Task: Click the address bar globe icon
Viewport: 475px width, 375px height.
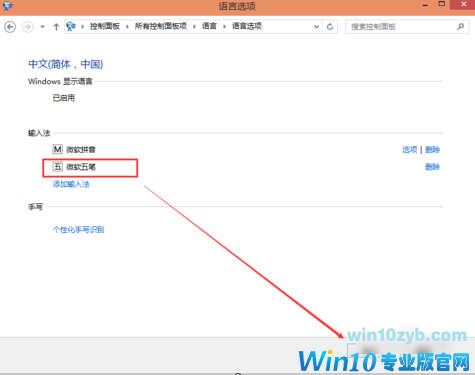Action: (71, 26)
